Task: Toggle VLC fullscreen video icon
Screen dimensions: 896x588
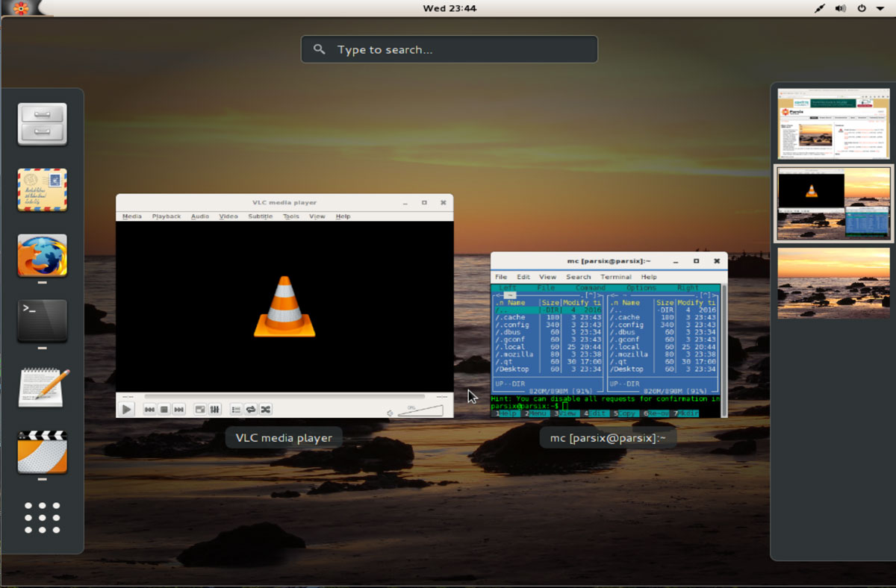Action: [x=200, y=409]
